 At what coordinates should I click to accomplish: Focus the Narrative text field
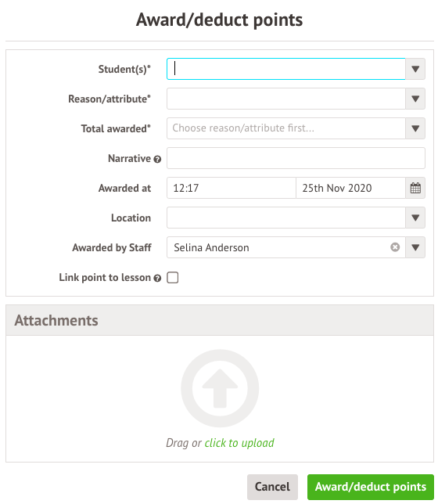[x=296, y=158]
